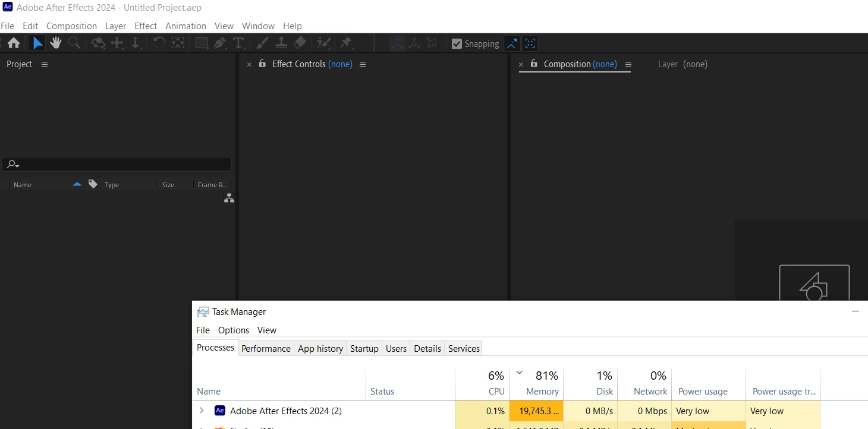Image resolution: width=868 pixels, height=429 pixels.
Task: Select the Pan camera tool
Action: (x=118, y=43)
